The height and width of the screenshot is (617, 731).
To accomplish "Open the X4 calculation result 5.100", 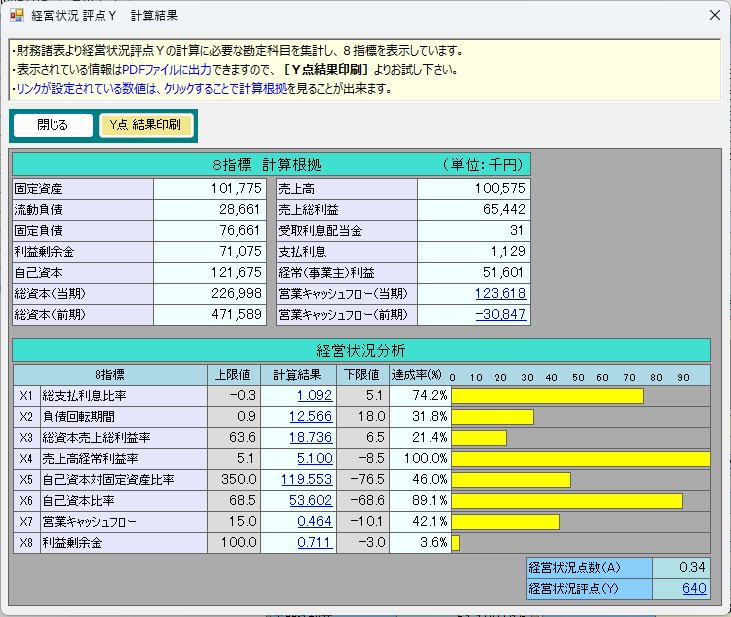I will click(315, 458).
